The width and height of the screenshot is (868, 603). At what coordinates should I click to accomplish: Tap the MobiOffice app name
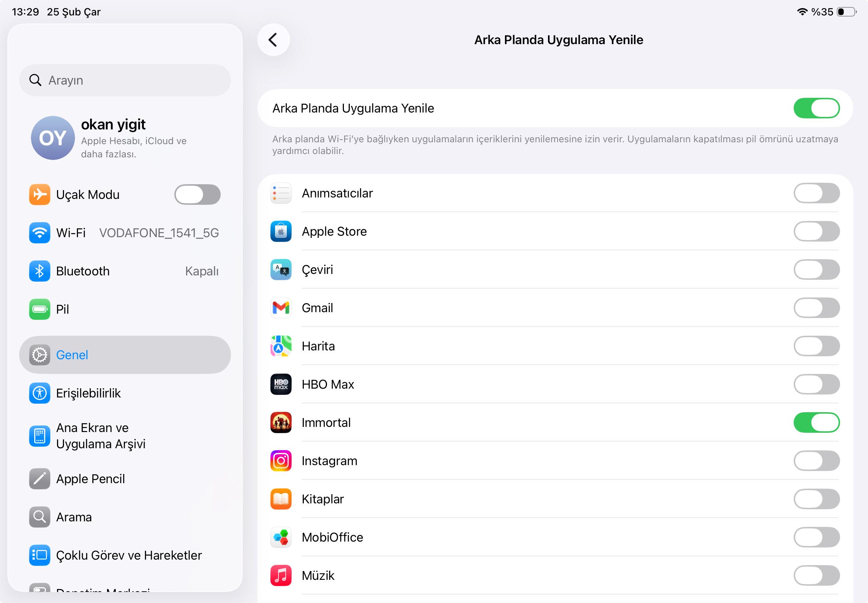pos(332,537)
